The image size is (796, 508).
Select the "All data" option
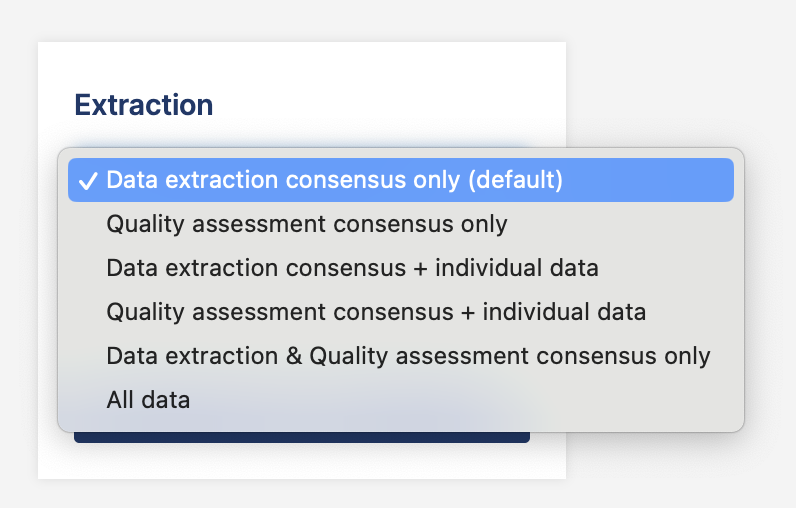[148, 400]
